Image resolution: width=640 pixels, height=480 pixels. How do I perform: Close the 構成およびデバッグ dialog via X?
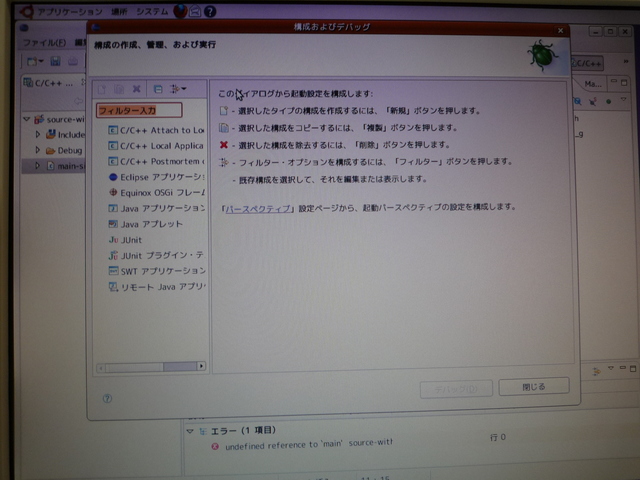(x=560, y=31)
